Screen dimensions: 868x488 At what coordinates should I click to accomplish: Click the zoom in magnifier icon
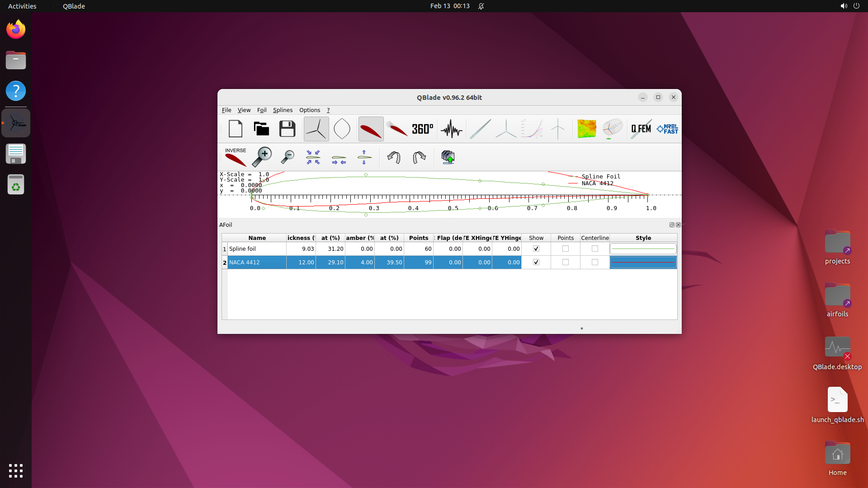click(x=262, y=157)
